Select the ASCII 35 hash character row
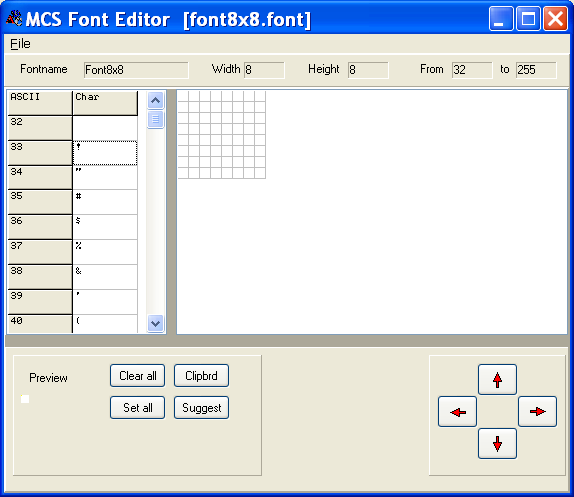Image resolution: width=574 pixels, height=497 pixels. 72,202
